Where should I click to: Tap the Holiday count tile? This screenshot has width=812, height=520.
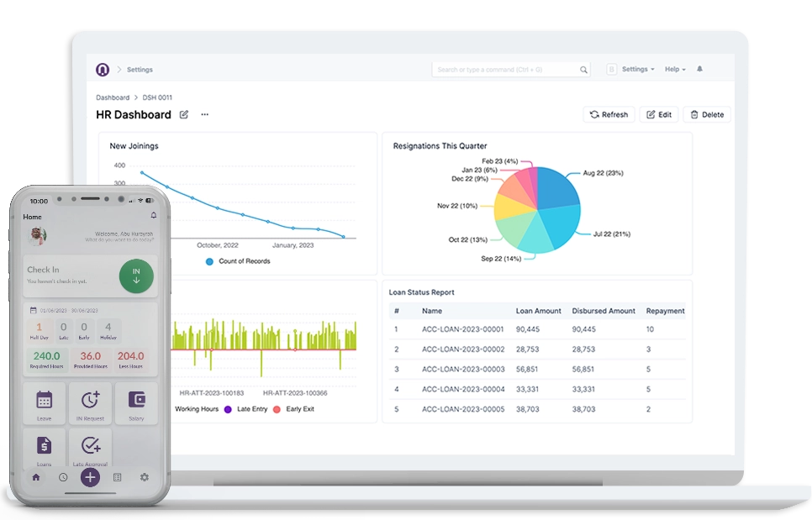tap(108, 330)
